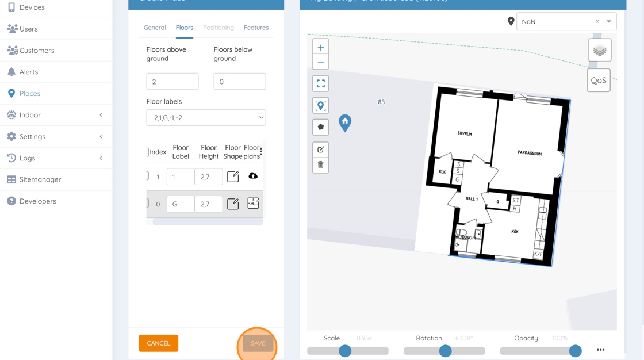This screenshot has height=360, width=644.
Task: Click the location pin icon beside NaN
Action: coord(511,21)
